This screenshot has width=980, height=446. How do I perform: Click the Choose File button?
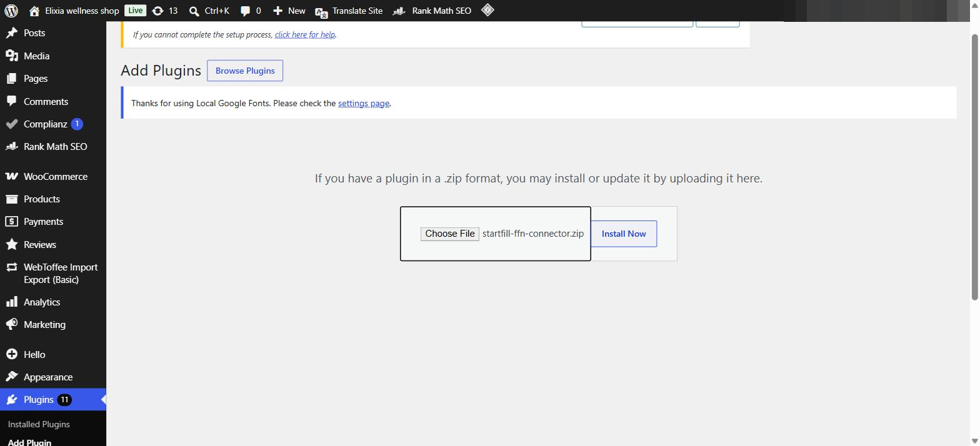pyautogui.click(x=450, y=234)
